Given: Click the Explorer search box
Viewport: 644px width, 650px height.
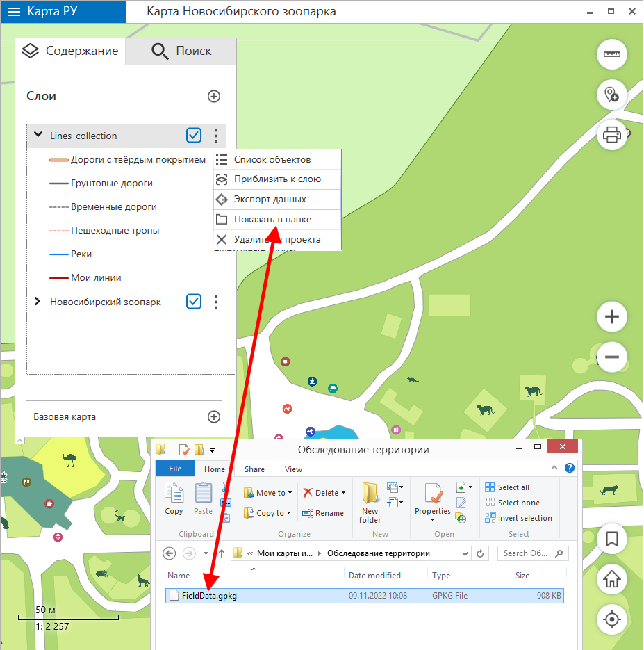Looking at the screenshot, I should click(533, 553).
